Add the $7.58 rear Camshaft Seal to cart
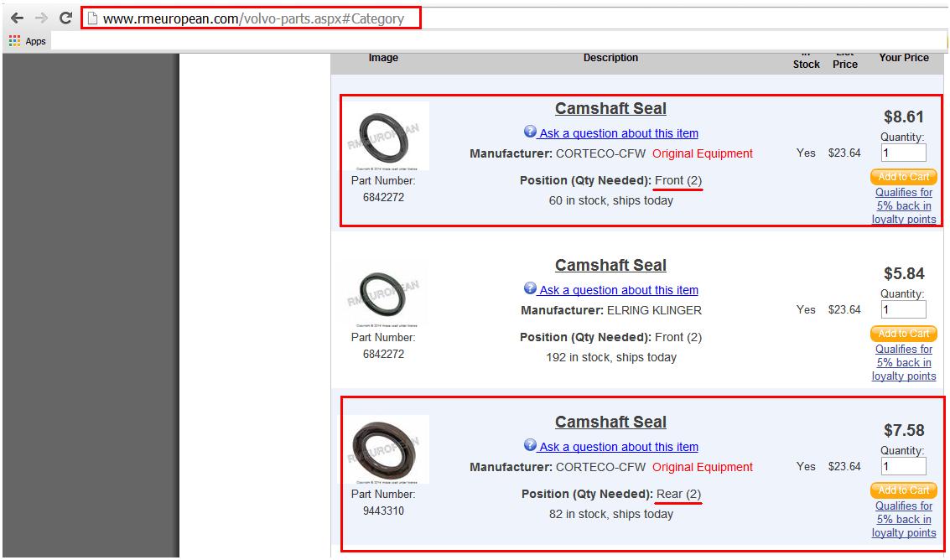The width and height of the screenshot is (950, 560). point(903,490)
